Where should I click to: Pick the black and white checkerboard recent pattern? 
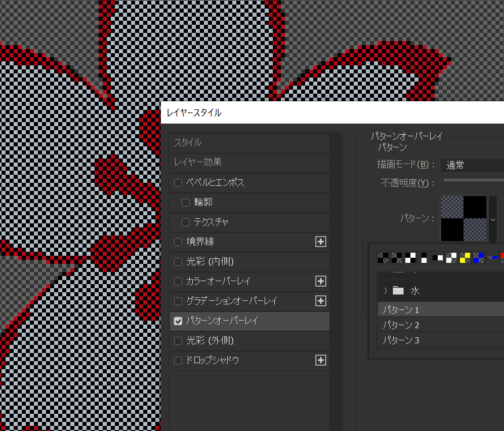[x=410, y=258]
